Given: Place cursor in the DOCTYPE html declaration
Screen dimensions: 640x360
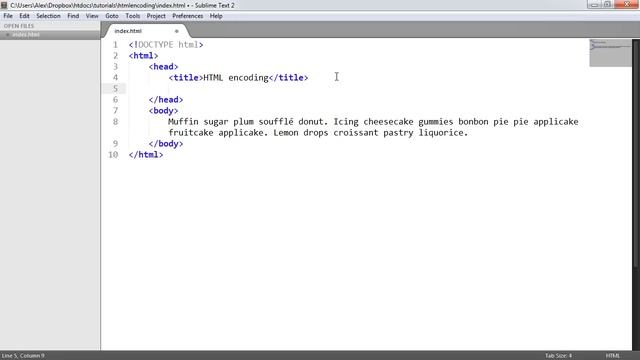Looking at the screenshot, I should click(166, 44).
